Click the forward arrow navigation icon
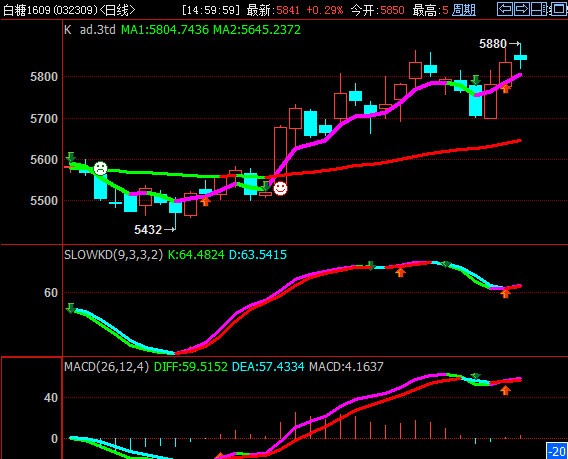 click(522, 9)
